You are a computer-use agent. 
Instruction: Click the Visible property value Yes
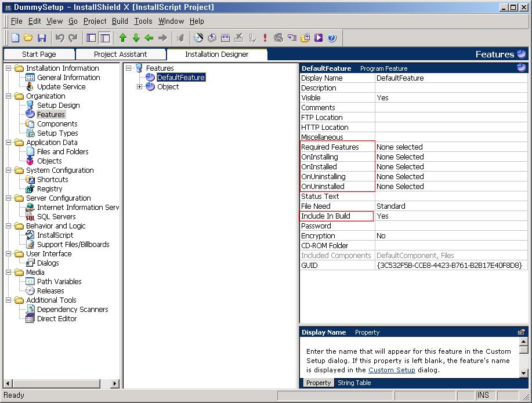(x=451, y=97)
